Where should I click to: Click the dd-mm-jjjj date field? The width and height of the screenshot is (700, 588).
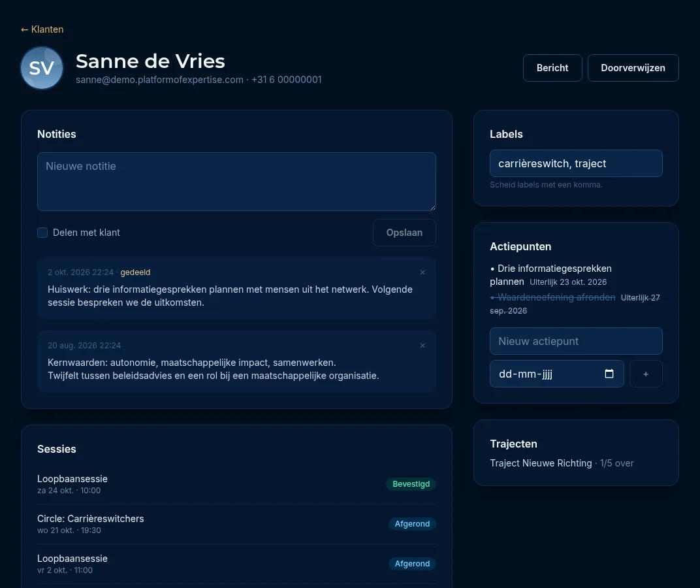[x=557, y=374]
